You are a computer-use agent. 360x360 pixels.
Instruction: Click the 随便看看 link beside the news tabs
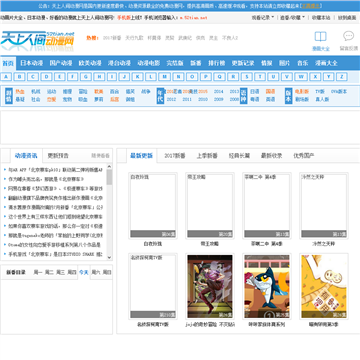tap(100, 156)
